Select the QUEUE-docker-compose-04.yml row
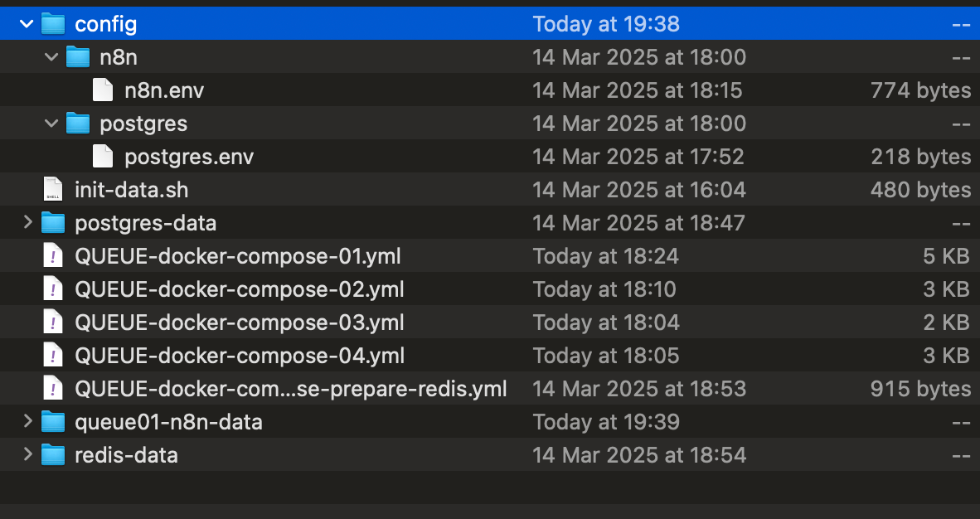The height and width of the screenshot is (519, 980). tap(239, 356)
